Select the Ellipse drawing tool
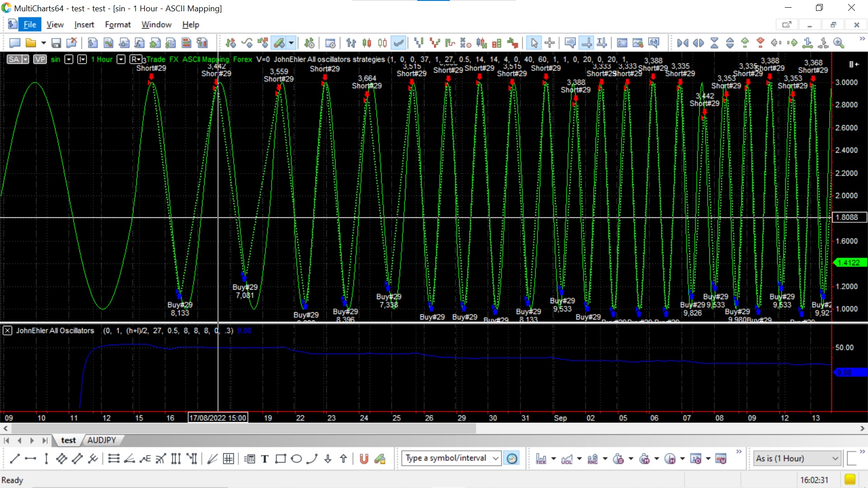The width and height of the screenshot is (868, 488). point(296,459)
